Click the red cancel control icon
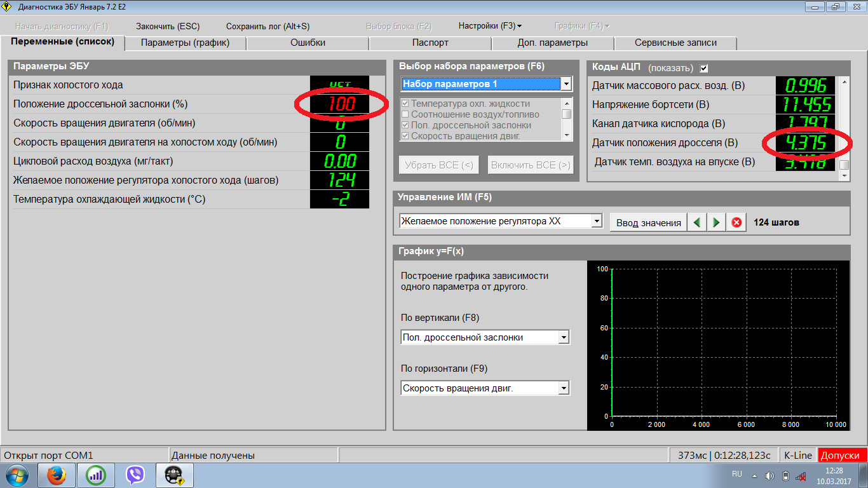Image resolution: width=868 pixels, height=488 pixels. (736, 222)
